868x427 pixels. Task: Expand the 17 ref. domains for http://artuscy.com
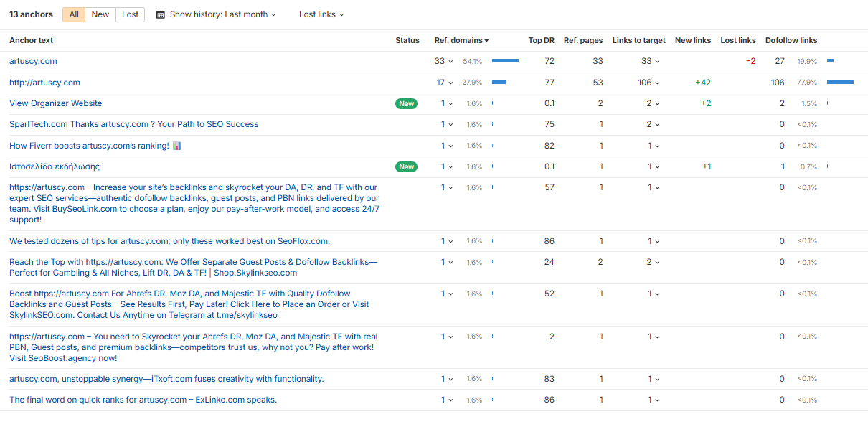point(445,83)
